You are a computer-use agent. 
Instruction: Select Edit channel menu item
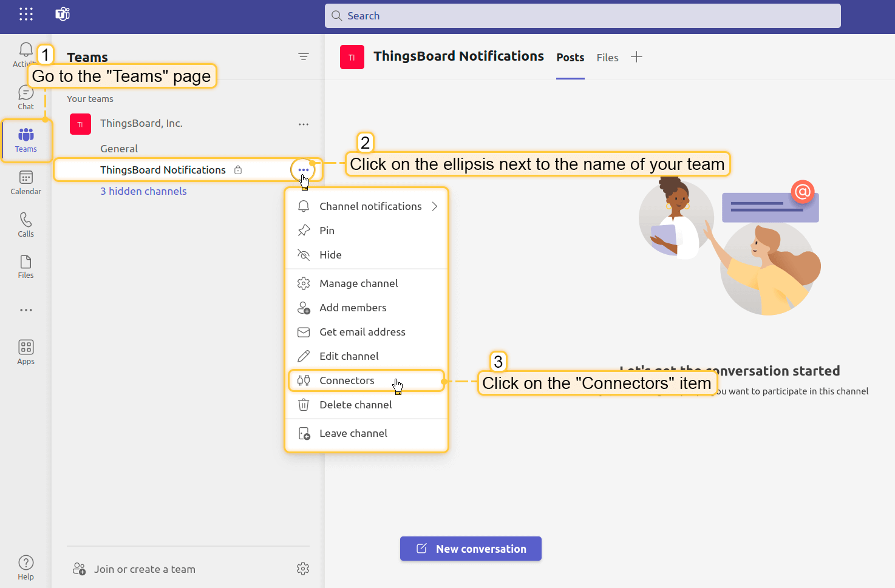point(367,356)
